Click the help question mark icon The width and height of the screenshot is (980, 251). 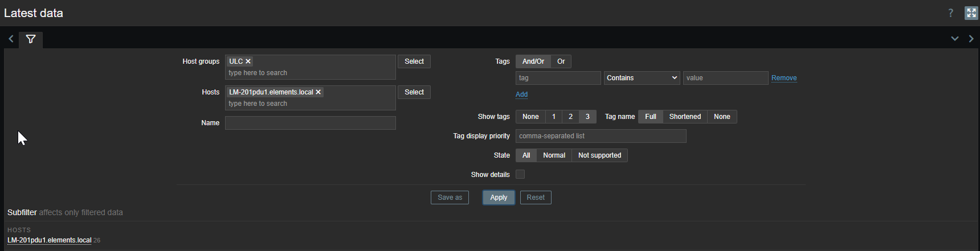(950, 13)
